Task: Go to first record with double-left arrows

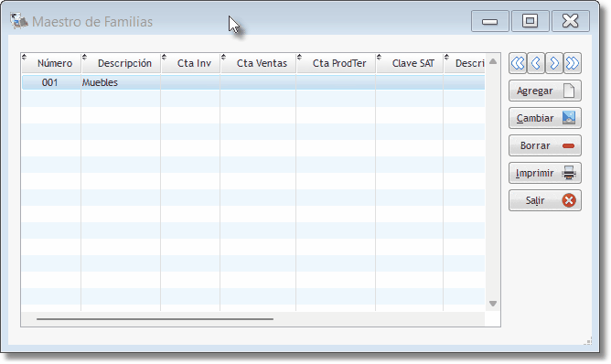Action: click(518, 63)
